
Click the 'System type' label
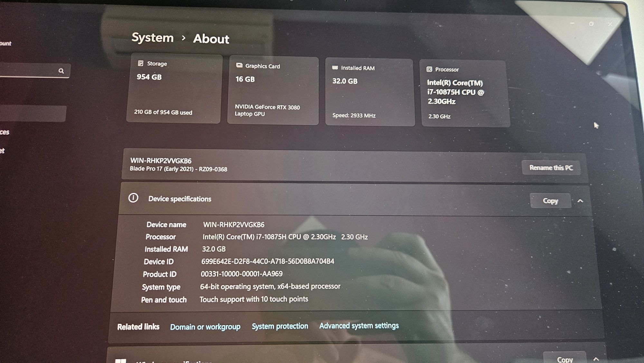coord(161,287)
